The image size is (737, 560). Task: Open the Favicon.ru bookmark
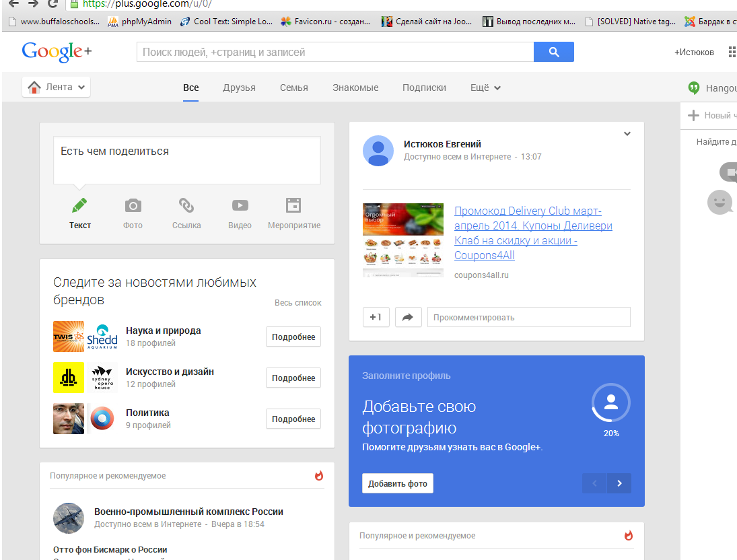pos(325,21)
